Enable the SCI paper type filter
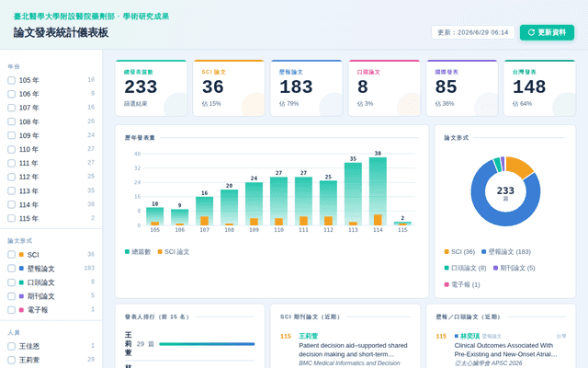The width and height of the screenshot is (588, 368). click(12, 255)
